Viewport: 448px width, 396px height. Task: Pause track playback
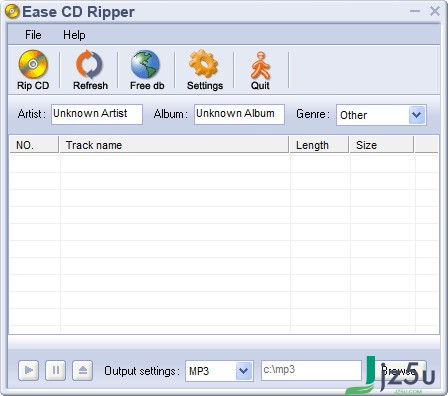(x=56, y=370)
